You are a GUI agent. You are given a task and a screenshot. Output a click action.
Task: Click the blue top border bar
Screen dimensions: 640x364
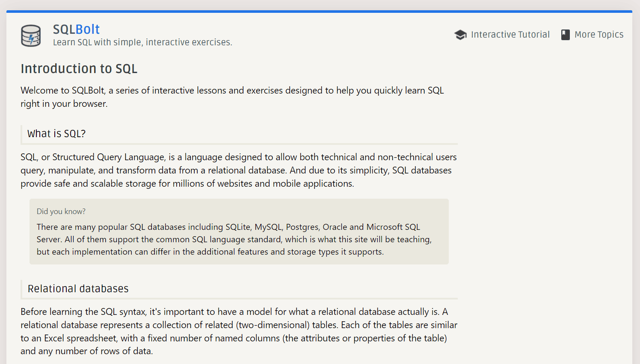tap(319, 12)
